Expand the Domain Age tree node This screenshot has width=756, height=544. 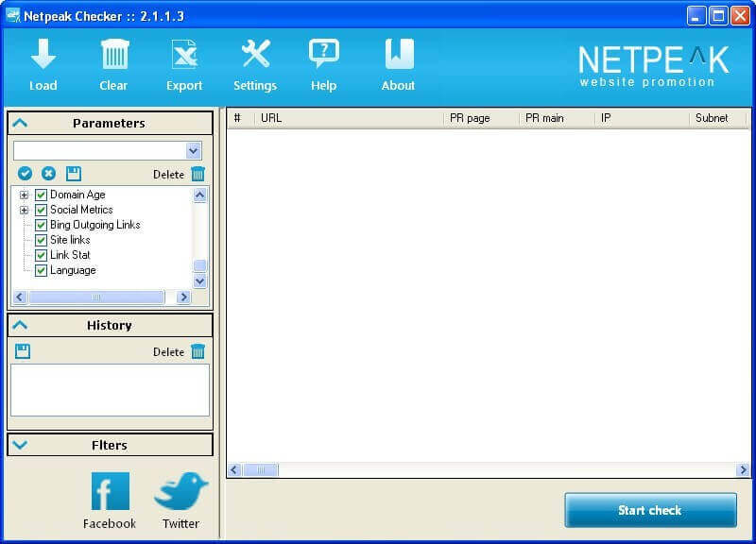(x=24, y=195)
